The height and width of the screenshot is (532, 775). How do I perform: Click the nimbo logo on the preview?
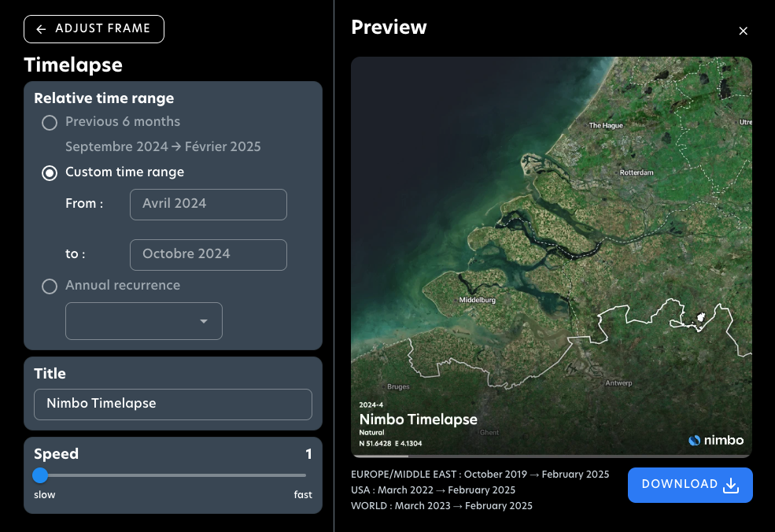coord(716,440)
